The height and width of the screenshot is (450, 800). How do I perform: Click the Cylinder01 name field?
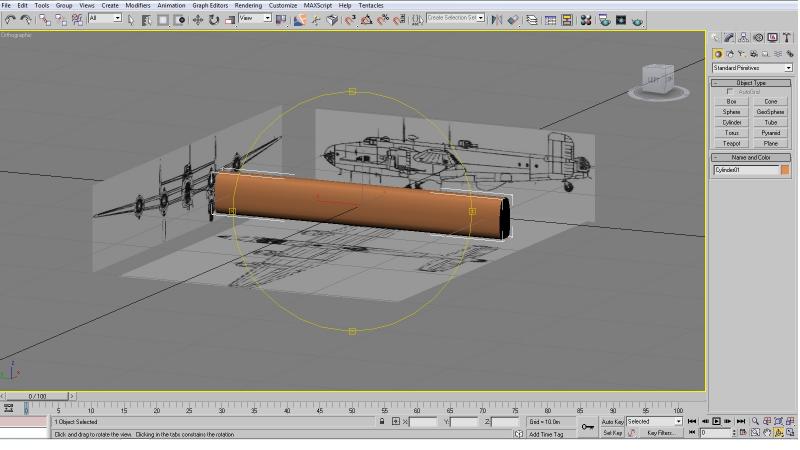pyautogui.click(x=746, y=170)
